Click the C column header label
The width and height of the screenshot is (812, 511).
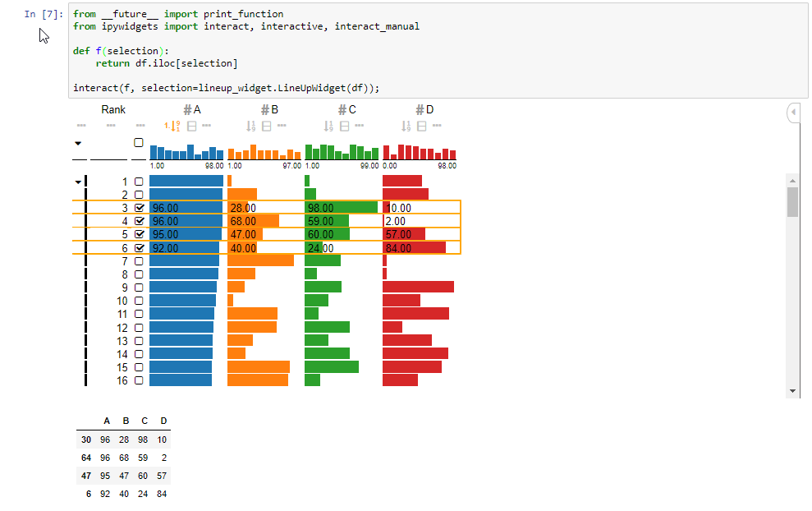(x=347, y=110)
